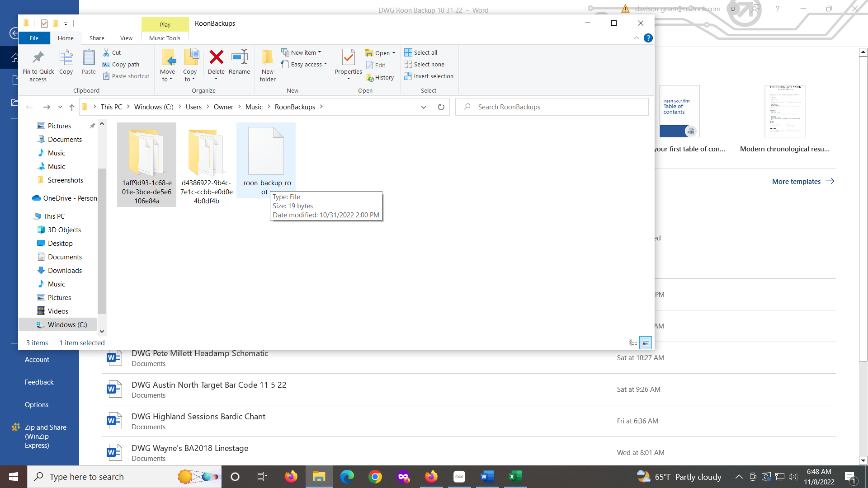
Task: Open the Copy to dropdown
Action: (x=190, y=75)
